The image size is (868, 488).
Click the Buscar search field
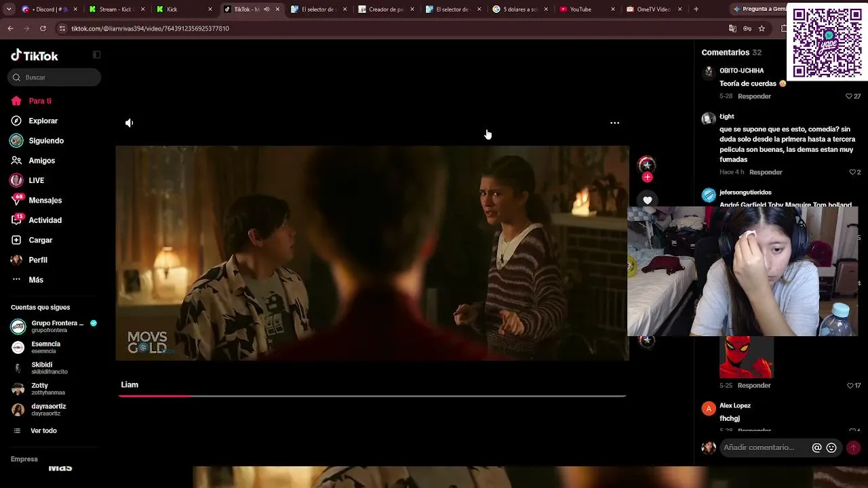[54, 77]
